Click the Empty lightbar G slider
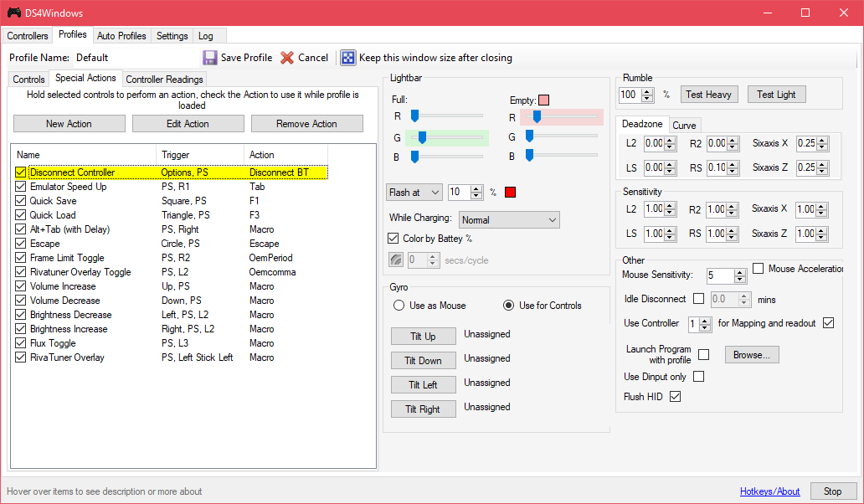The width and height of the screenshot is (864, 504). [x=562, y=136]
